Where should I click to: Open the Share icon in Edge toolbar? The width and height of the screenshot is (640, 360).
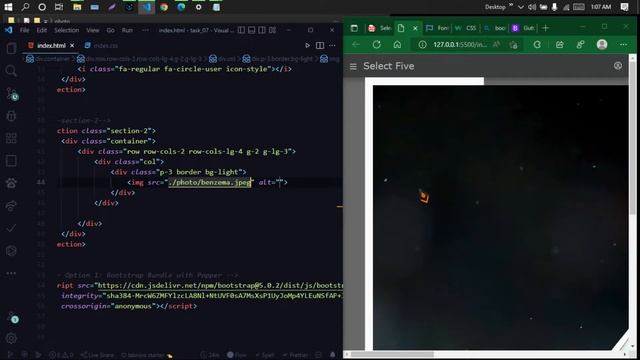point(559,44)
